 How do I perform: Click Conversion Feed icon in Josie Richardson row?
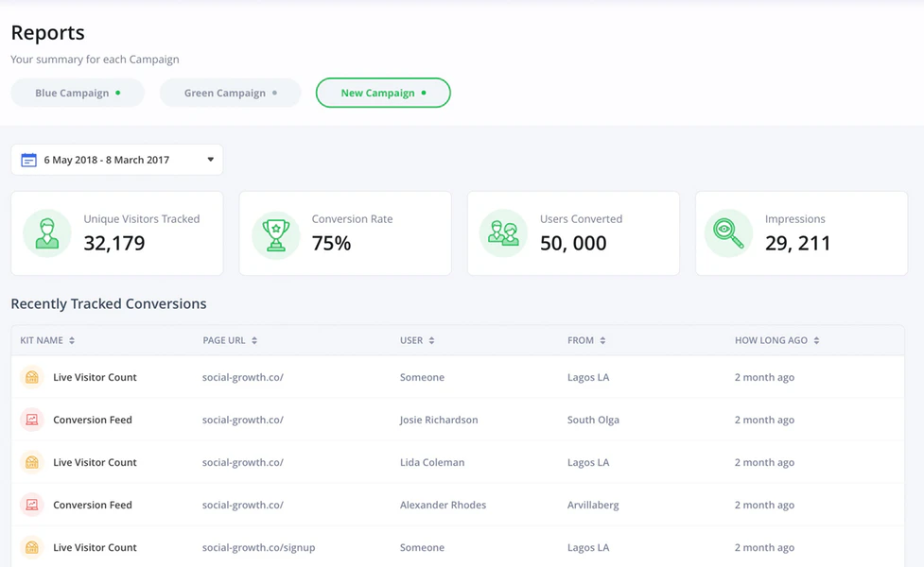32,420
